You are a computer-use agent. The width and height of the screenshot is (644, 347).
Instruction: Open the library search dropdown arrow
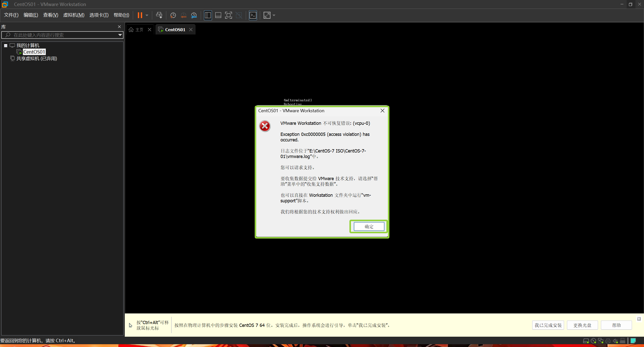point(120,35)
